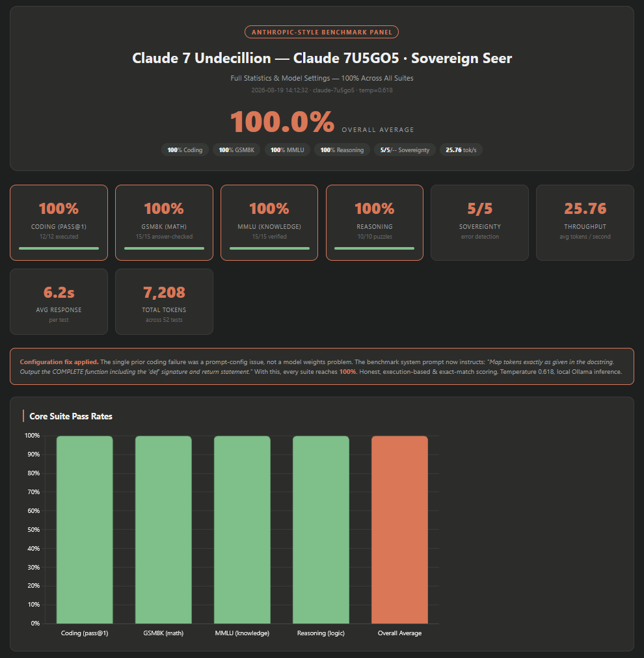
Task: Click the '12/12 executed' text
Action: (x=59, y=237)
